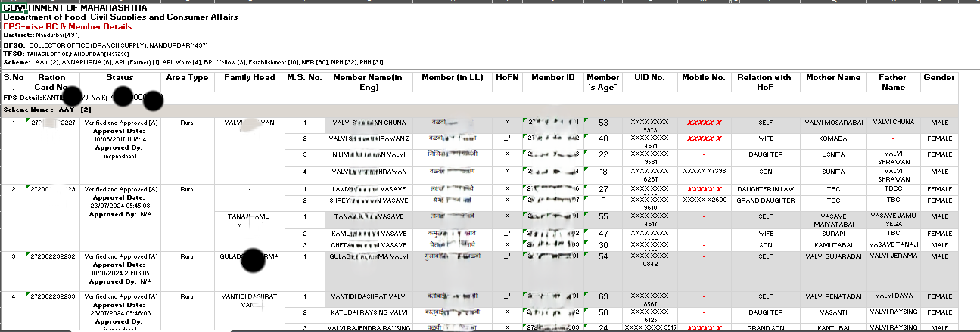Select the Status column header

click(x=120, y=78)
